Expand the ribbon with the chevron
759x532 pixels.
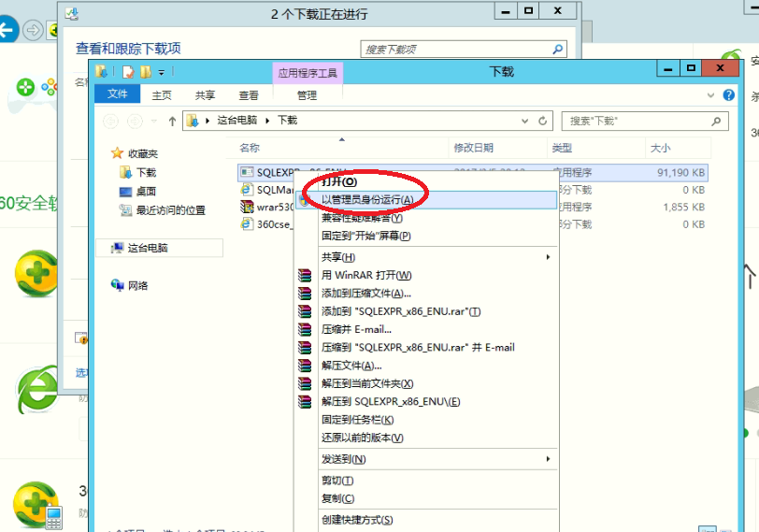point(710,95)
